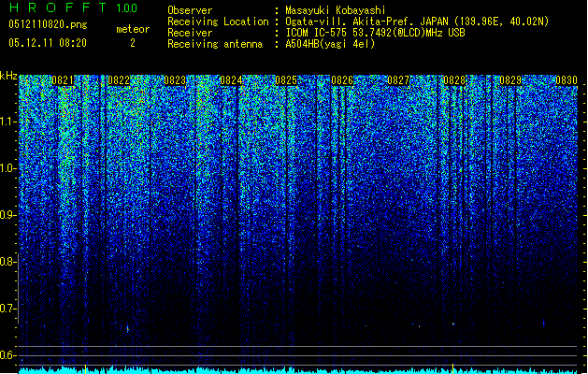Click the 0822 time marker
Viewport: 588px width, 374px height.
(119, 80)
